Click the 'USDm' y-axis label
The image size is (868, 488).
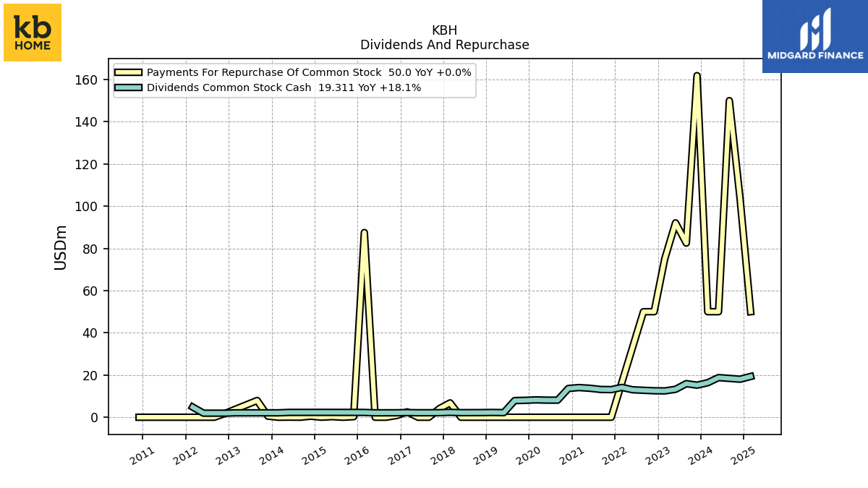click(x=61, y=247)
